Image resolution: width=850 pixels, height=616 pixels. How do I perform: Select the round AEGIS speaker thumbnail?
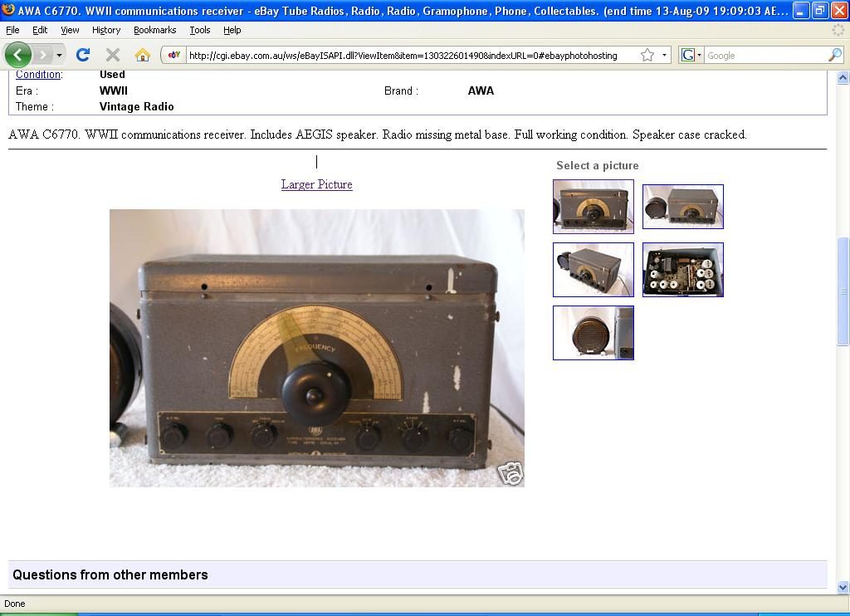[x=594, y=333]
